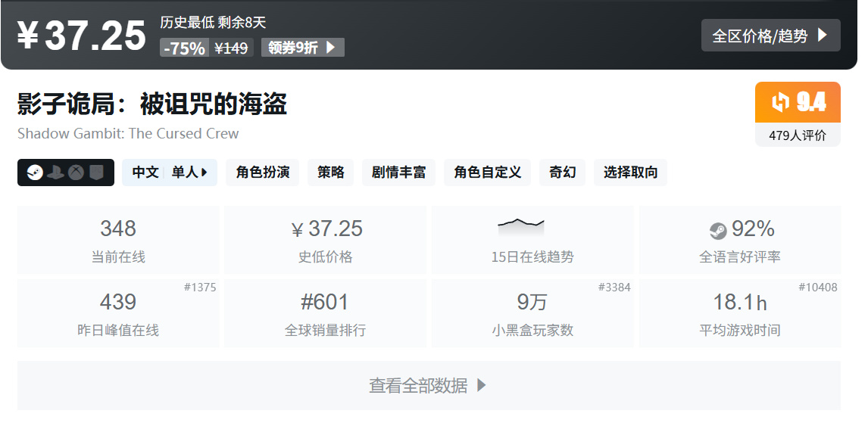The image size is (868, 426).
Task: Click the #601 全球销量排行 card
Action: (325, 313)
